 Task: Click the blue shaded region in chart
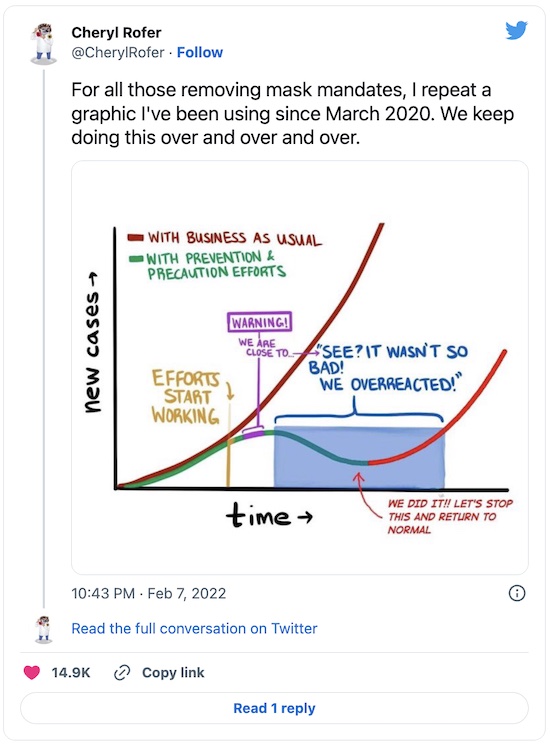359,457
